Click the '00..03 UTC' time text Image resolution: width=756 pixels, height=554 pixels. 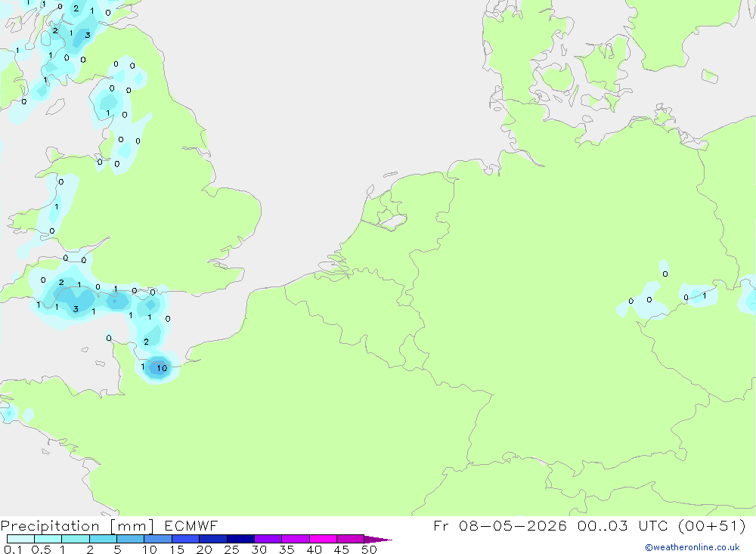coord(623,525)
